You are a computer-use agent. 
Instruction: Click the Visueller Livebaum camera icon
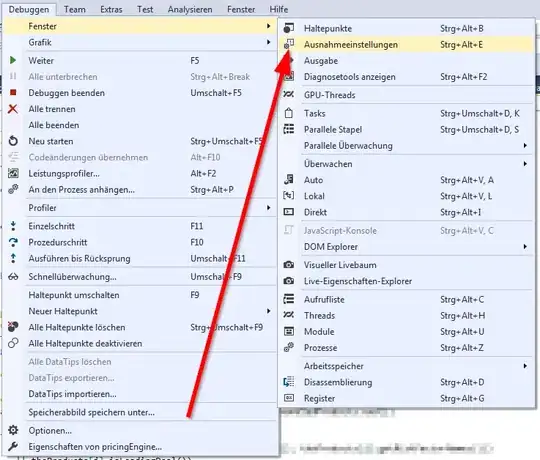289,264
